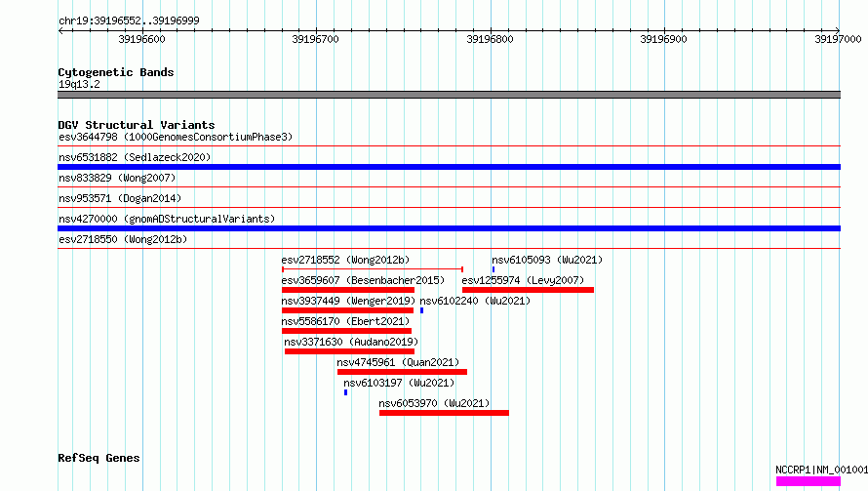Click the red bar of nsv6053970

tap(444, 413)
